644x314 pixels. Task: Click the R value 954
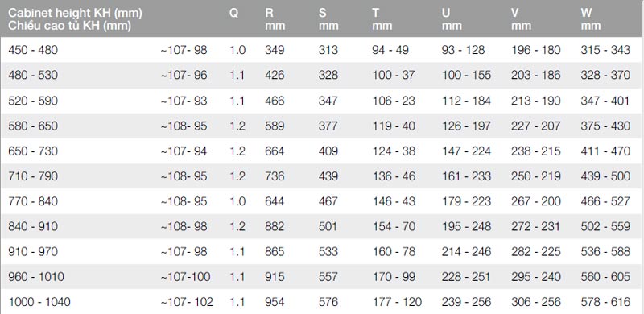pyautogui.click(x=275, y=302)
